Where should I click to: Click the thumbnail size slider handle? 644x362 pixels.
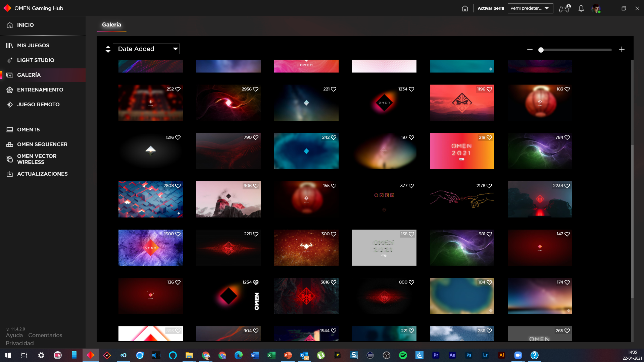(541, 50)
